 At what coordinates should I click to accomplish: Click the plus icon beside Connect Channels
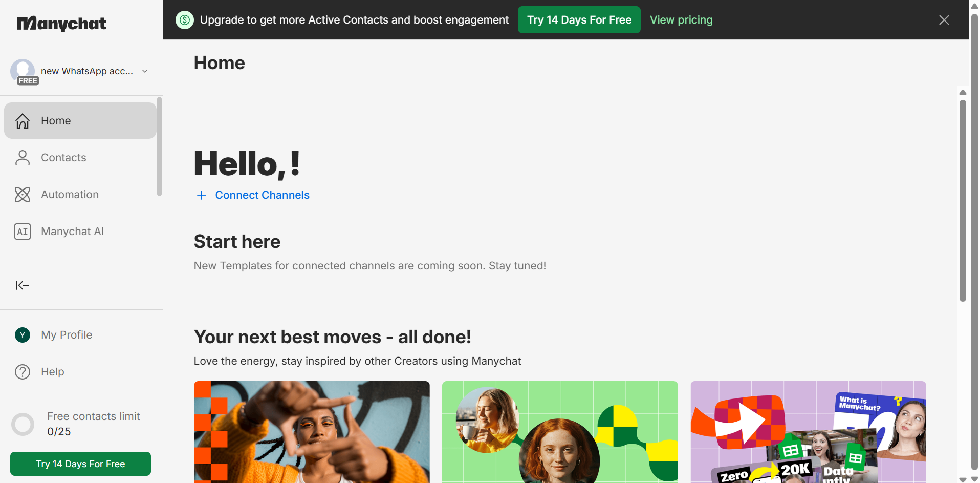[x=202, y=195]
